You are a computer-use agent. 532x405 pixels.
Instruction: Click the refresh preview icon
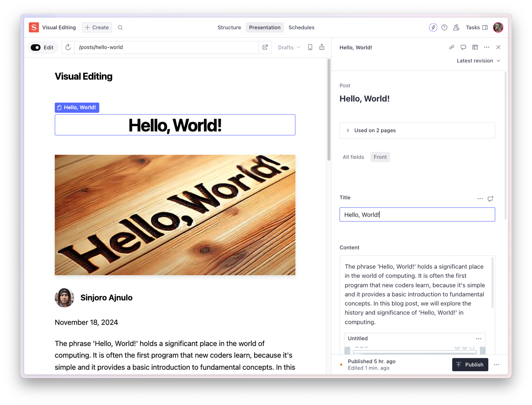click(68, 47)
